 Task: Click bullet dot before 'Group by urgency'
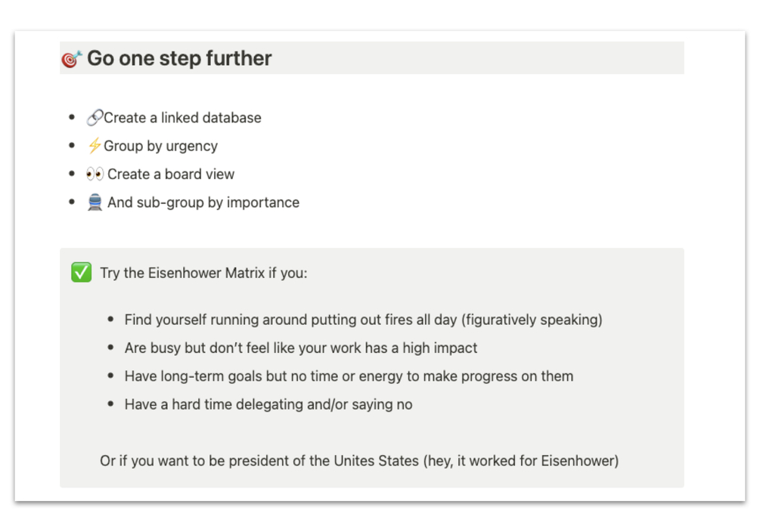tap(73, 145)
